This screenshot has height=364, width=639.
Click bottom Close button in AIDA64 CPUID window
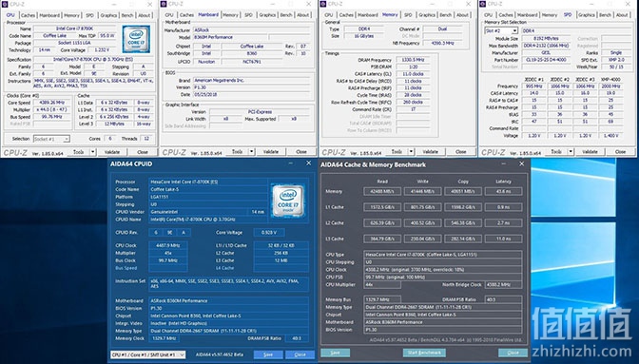(300, 354)
